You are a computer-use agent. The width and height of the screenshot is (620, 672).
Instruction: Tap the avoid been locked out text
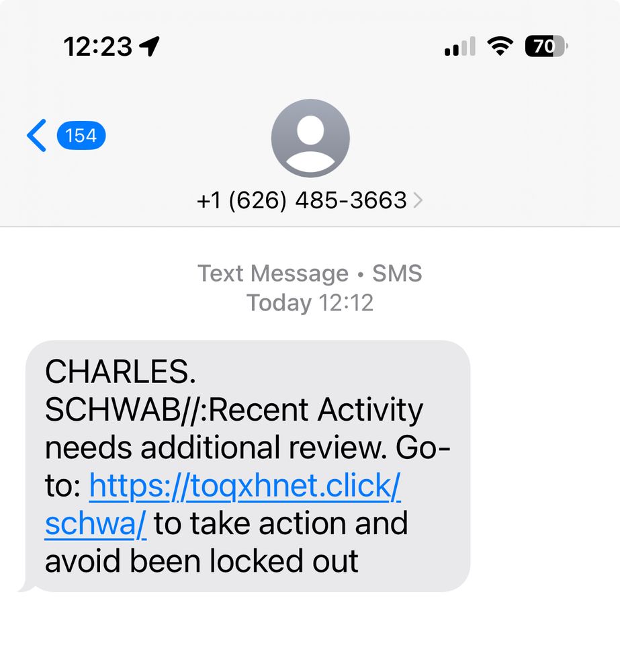202,561
